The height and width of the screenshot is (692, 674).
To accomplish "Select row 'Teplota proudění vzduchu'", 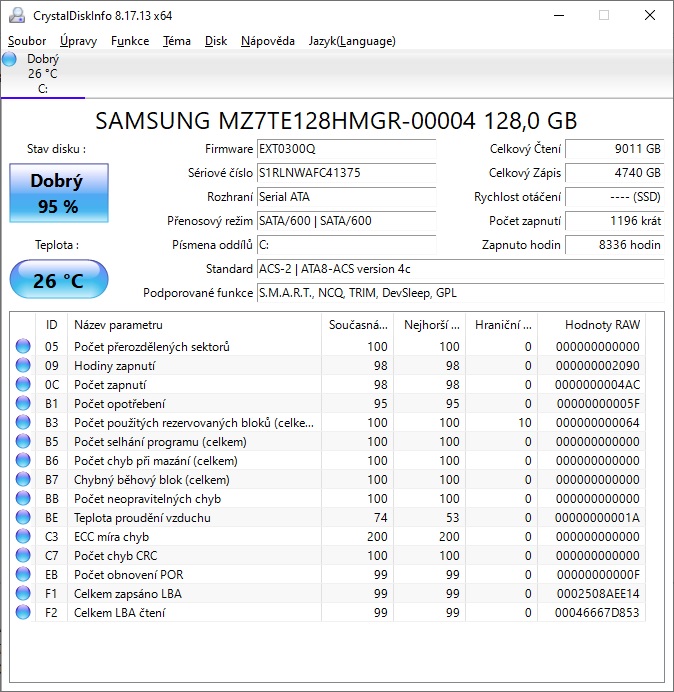I will point(328,517).
